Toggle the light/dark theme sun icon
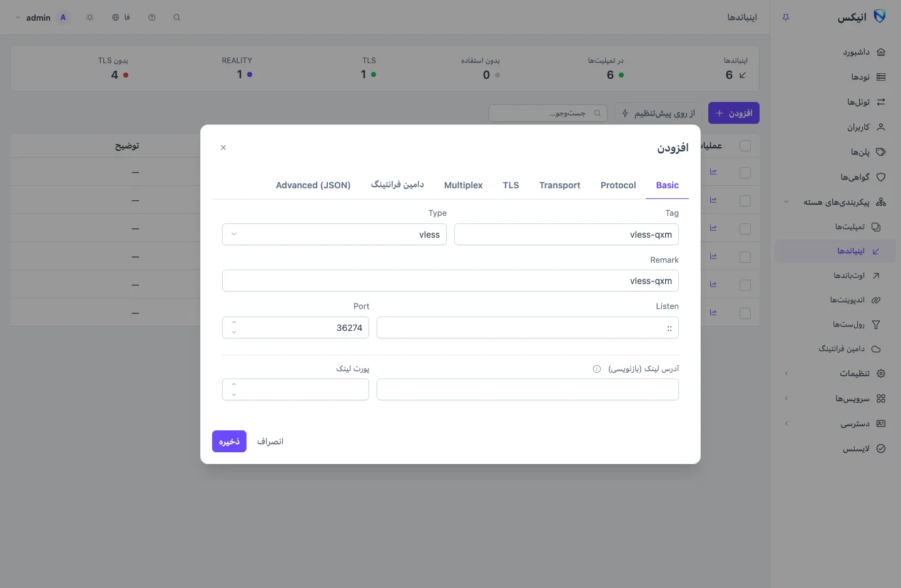 coord(90,18)
